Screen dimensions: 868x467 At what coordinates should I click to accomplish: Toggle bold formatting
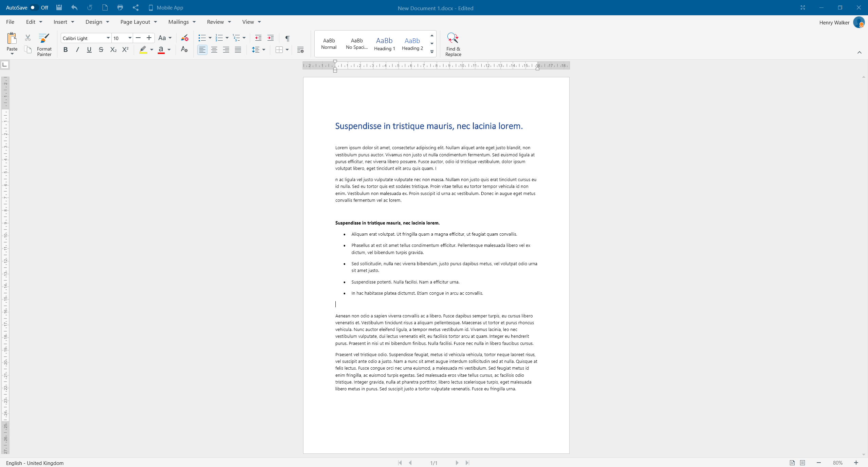point(66,50)
